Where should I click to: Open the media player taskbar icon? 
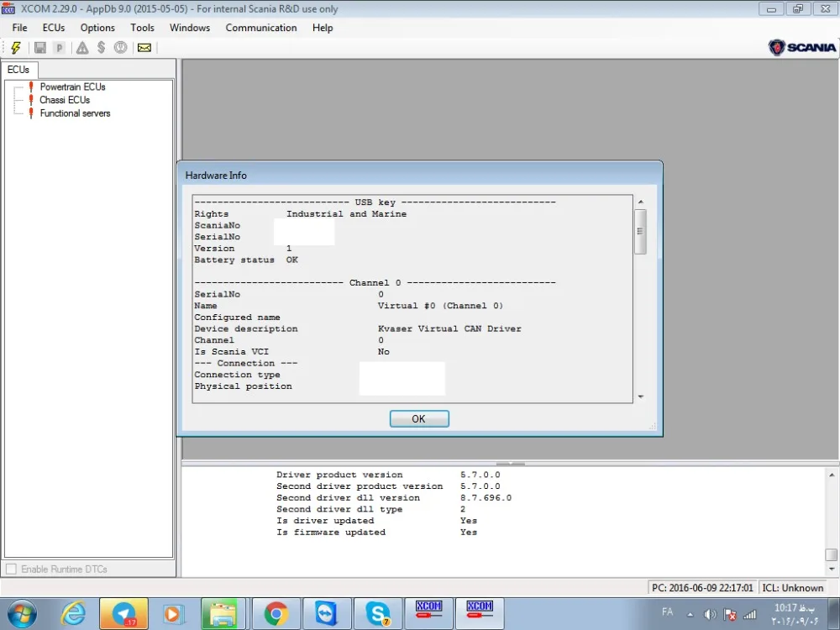(173, 614)
